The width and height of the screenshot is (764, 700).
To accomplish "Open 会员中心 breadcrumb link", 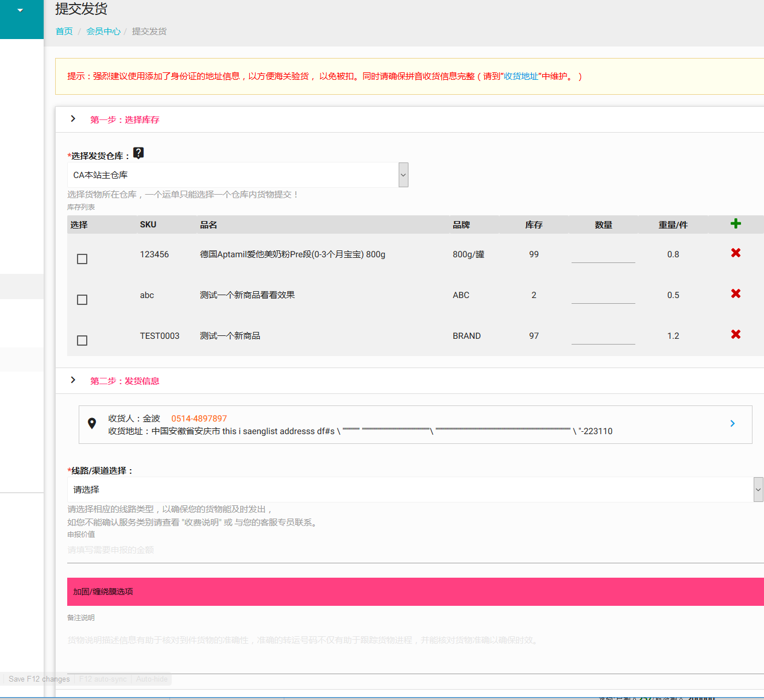I will pos(103,32).
